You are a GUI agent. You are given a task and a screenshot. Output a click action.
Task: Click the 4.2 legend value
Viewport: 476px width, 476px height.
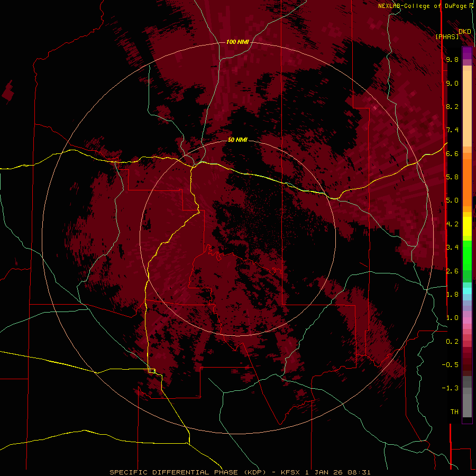[x=452, y=224]
